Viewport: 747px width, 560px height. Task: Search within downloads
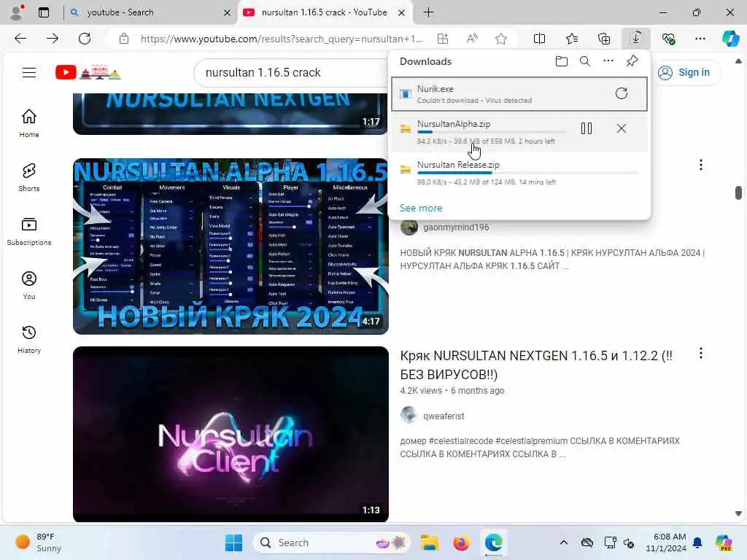(585, 61)
